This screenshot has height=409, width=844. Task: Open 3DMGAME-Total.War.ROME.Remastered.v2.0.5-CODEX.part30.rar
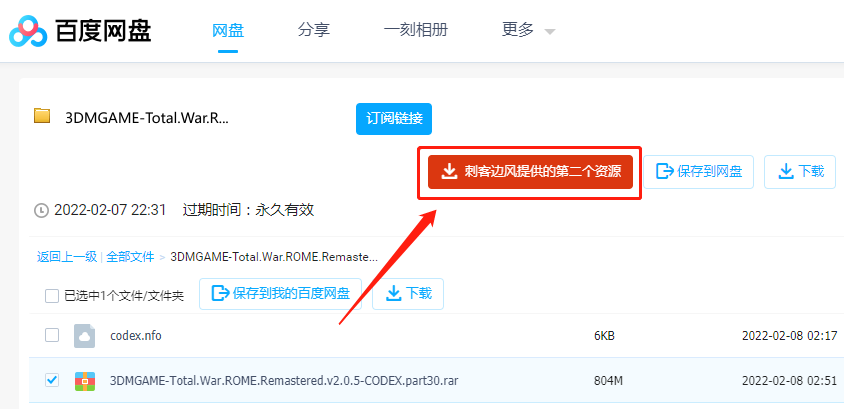(284, 381)
